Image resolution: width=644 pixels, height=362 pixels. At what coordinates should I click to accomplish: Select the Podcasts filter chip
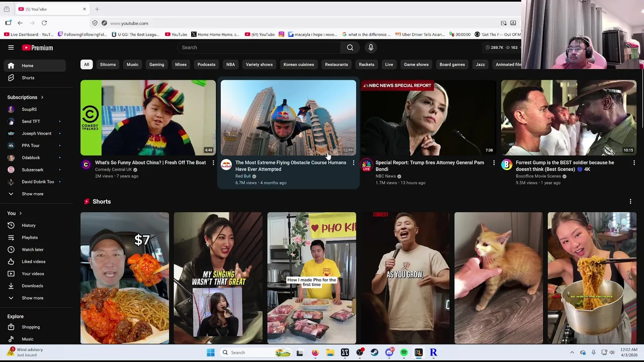206,64
